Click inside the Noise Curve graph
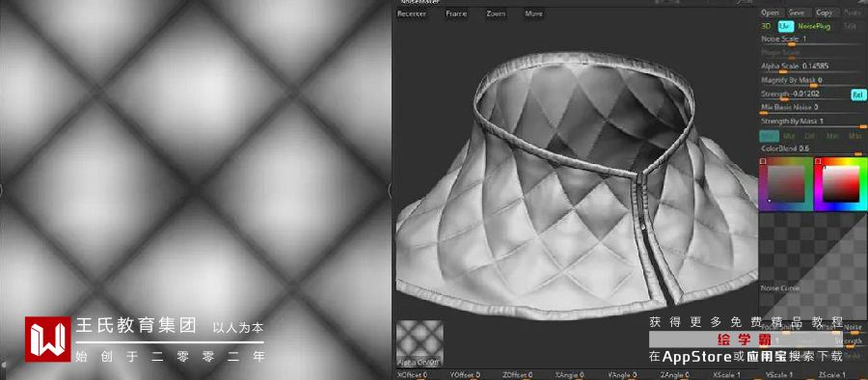The width and height of the screenshot is (868, 380). point(813,266)
